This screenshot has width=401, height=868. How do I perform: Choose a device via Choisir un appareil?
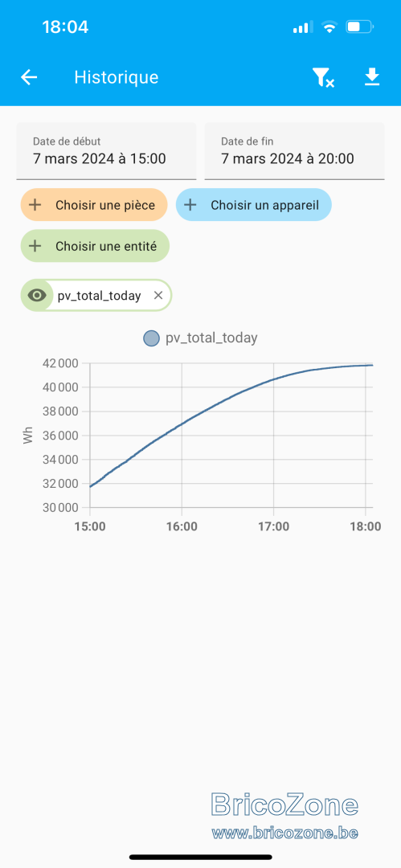[x=254, y=205]
